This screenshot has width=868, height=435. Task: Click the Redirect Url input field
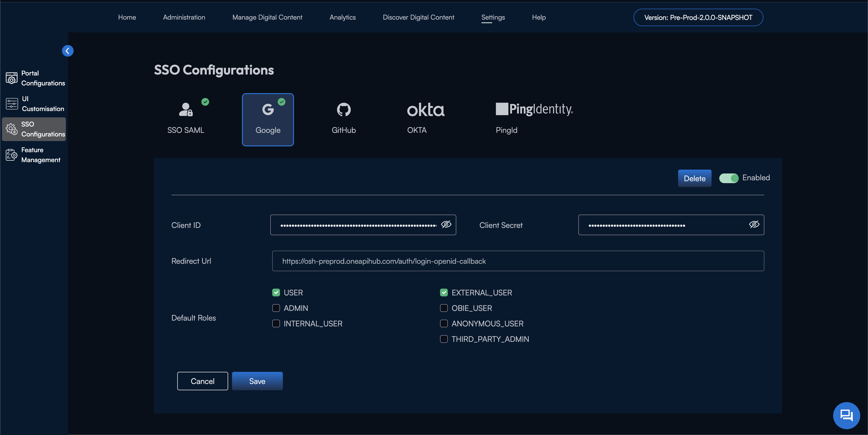tap(518, 261)
